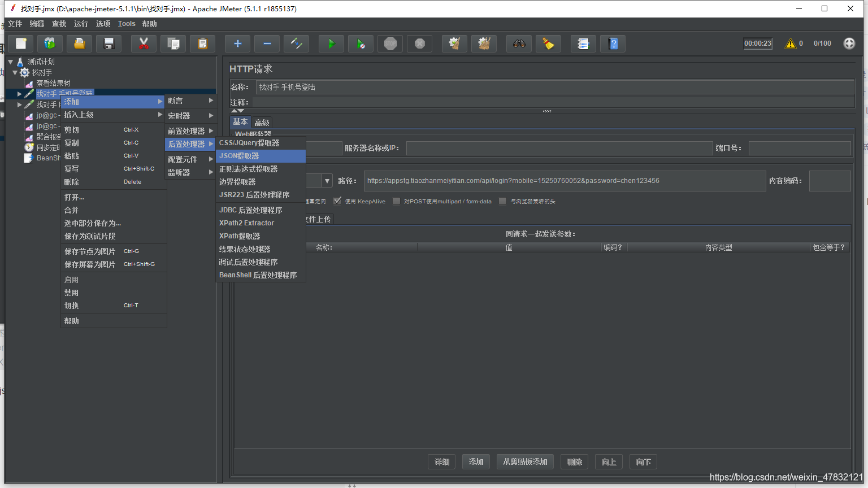Image resolution: width=868 pixels, height=488 pixels.
Task: Click the Collapse all minus icon
Action: [267, 43]
